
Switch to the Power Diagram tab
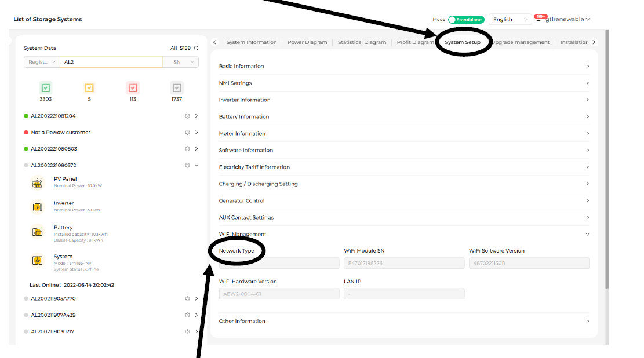307,42
